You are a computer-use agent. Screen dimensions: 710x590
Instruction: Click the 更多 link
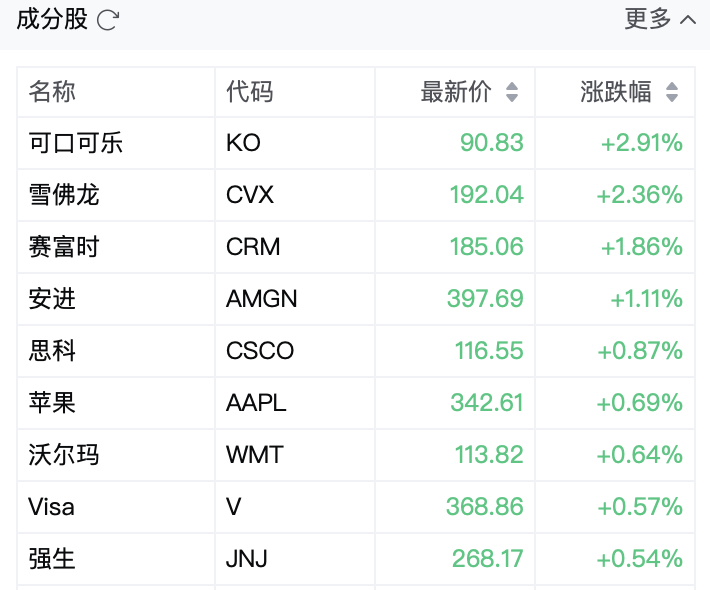click(648, 19)
